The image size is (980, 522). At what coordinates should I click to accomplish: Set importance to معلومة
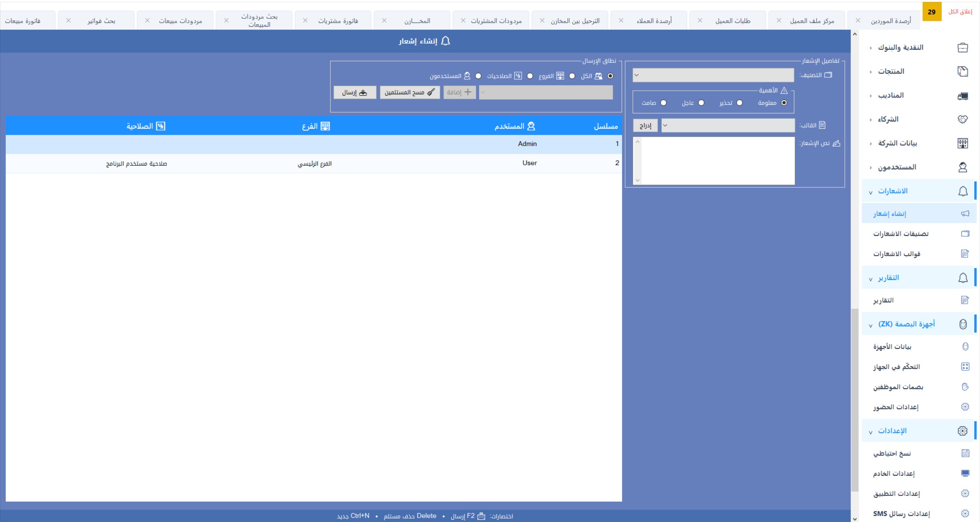click(784, 103)
